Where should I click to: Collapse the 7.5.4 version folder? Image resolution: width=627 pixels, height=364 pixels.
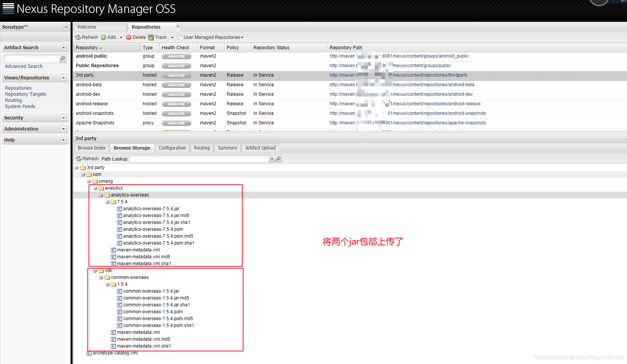(107, 202)
